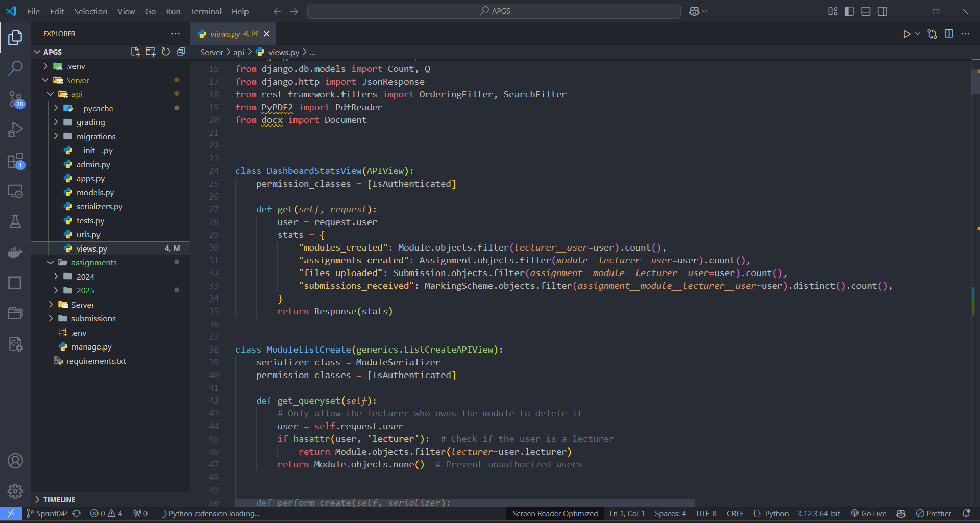This screenshot has width=980, height=523.
Task: Open the Search view in activity bar
Action: (15, 68)
